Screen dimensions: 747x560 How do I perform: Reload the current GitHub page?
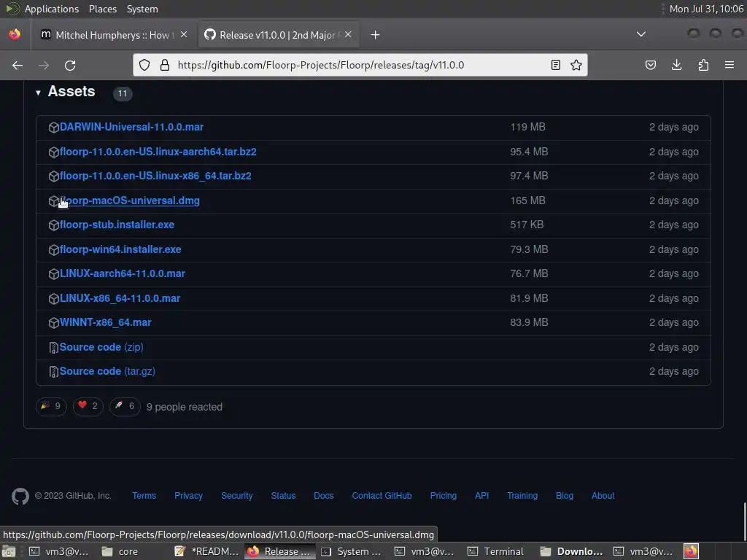click(70, 65)
